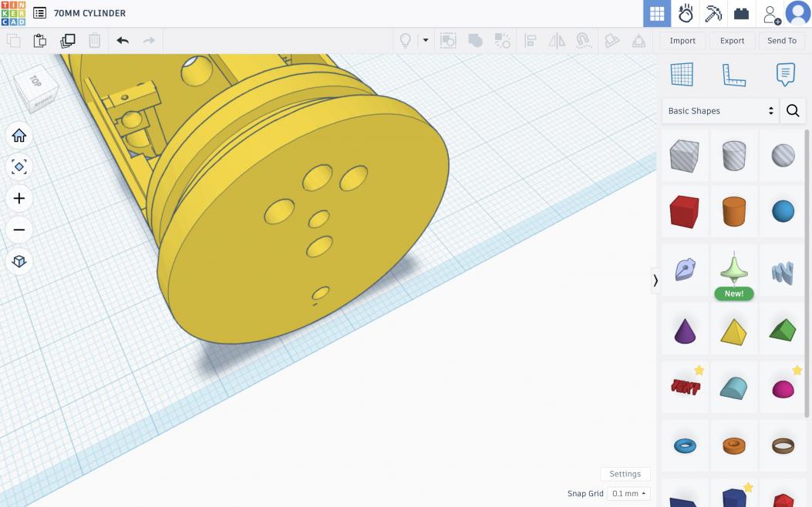Paste from the clipboard icon
The image size is (812, 507).
click(x=40, y=41)
